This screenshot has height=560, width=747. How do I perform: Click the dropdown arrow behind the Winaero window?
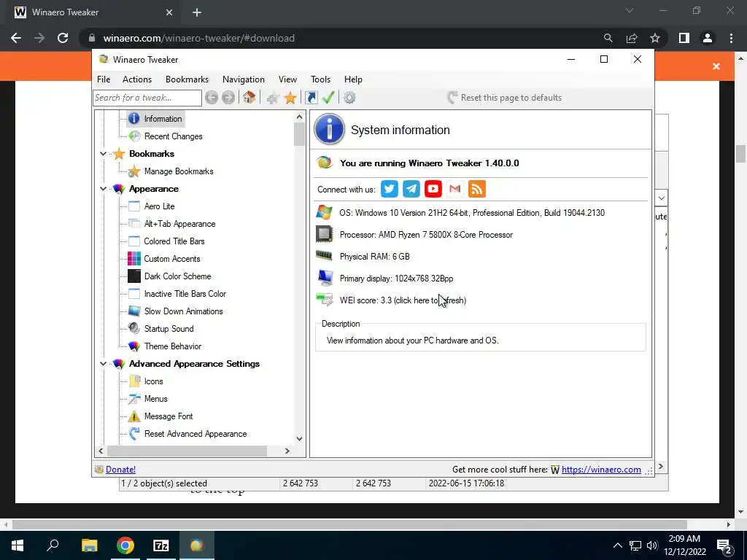[662, 198]
